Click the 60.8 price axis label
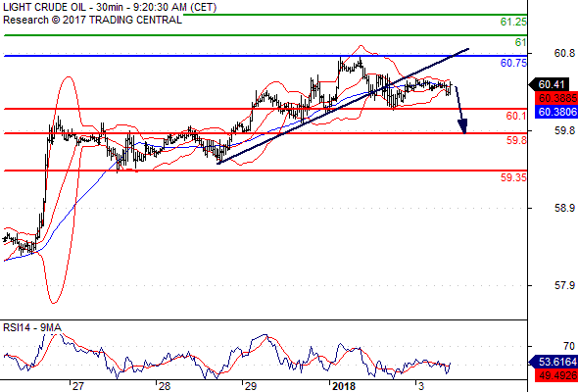The image size is (578, 392). coord(564,54)
